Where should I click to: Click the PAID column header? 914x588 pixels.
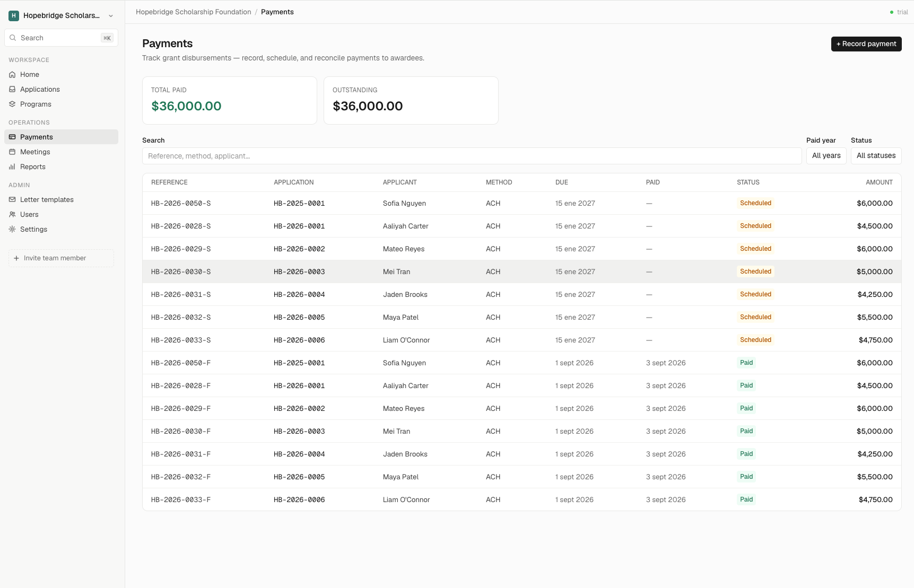tap(653, 182)
